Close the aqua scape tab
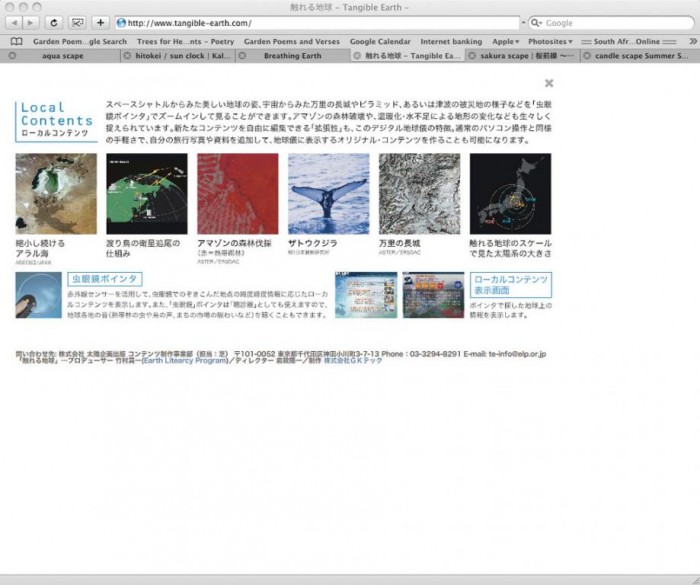 [12, 56]
